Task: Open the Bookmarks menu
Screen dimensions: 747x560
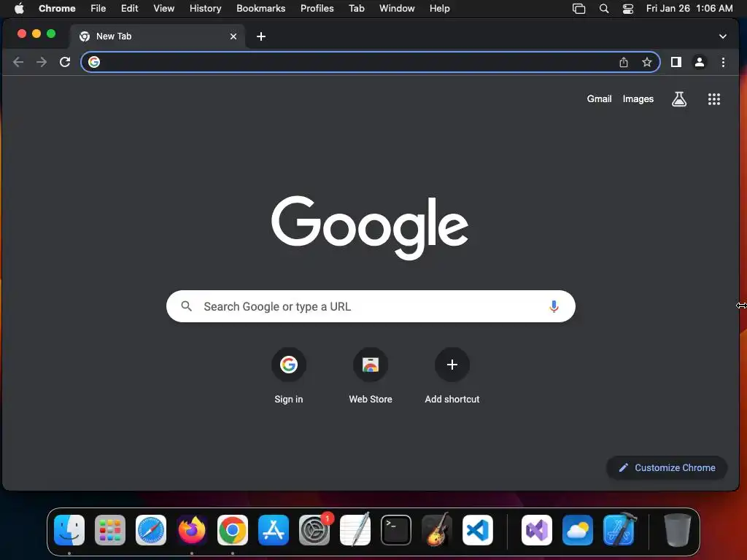Action: pyautogui.click(x=261, y=8)
